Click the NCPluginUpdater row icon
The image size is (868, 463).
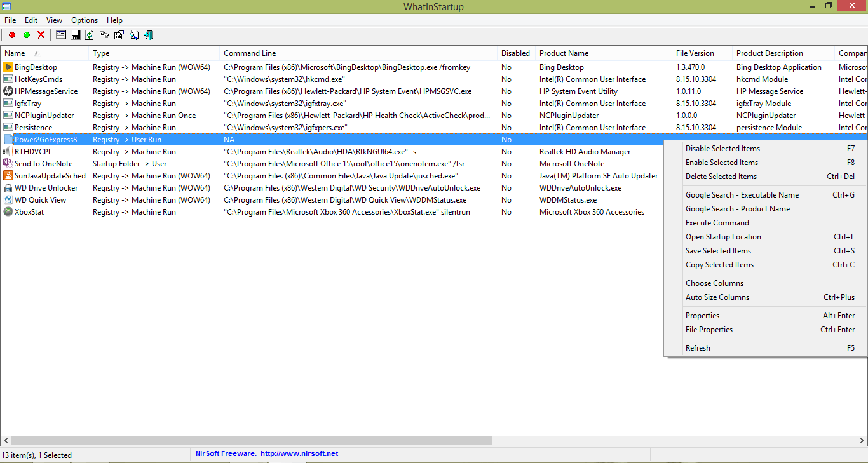point(8,116)
